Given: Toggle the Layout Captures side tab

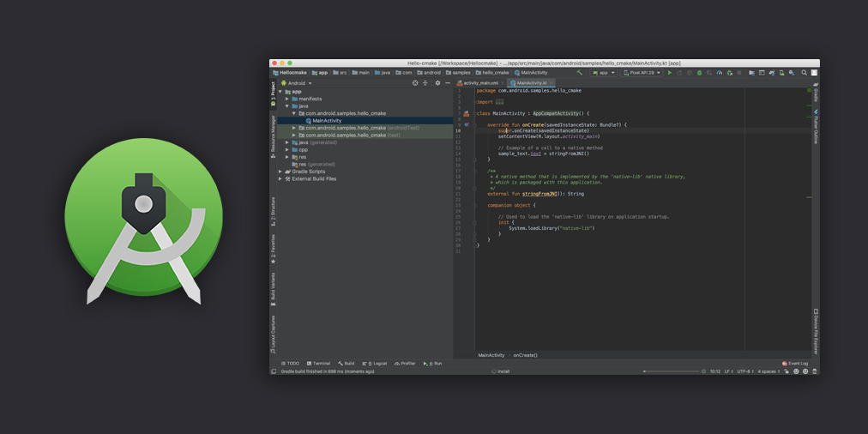Looking at the screenshot, I should [x=273, y=335].
